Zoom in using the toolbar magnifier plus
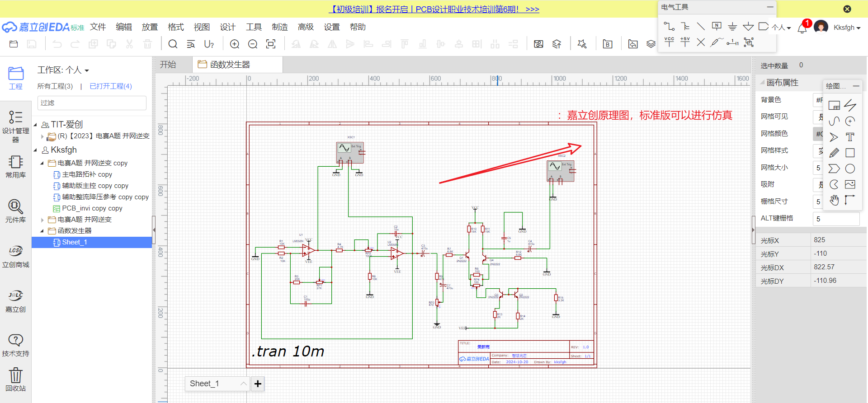The height and width of the screenshot is (403, 868). click(x=235, y=44)
